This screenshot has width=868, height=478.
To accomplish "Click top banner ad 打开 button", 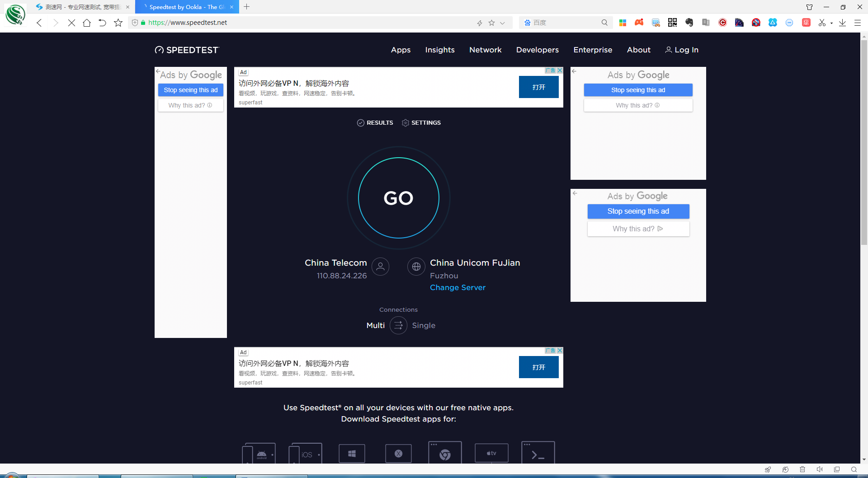I will [x=538, y=87].
